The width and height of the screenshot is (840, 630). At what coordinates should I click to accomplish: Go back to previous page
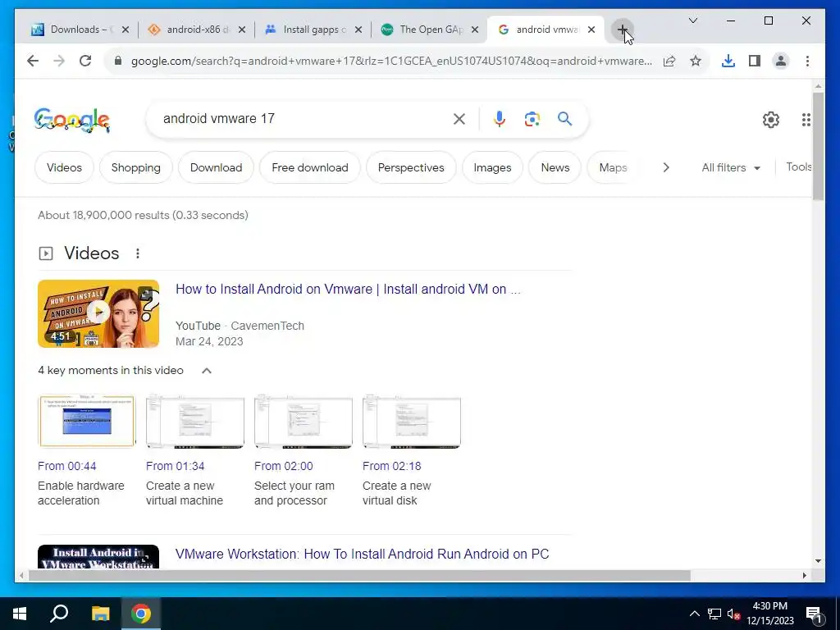[33, 61]
